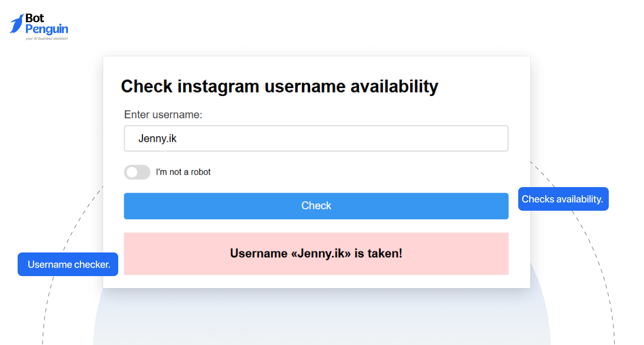Select the username input containing 'Jenny.ik'
Screen dimensions: 644x345
[x=316, y=138]
